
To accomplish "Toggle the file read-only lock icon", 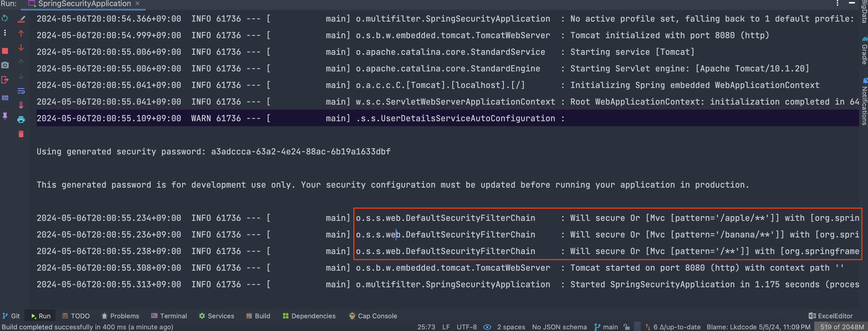I will coord(626,327).
